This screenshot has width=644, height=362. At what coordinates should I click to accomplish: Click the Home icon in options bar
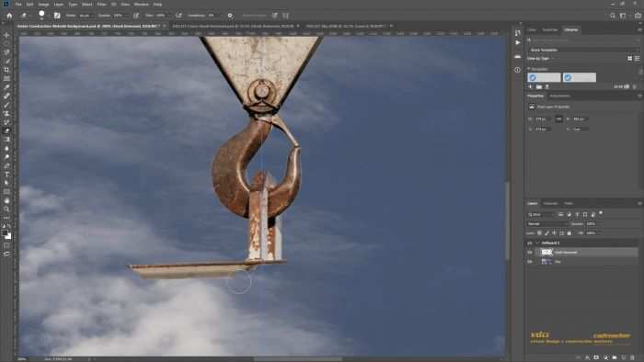pos(9,16)
